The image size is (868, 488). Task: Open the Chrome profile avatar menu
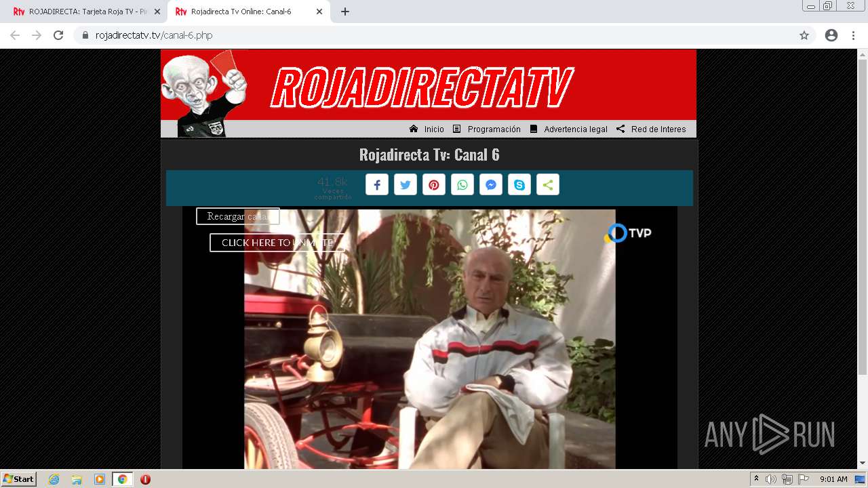click(x=831, y=35)
